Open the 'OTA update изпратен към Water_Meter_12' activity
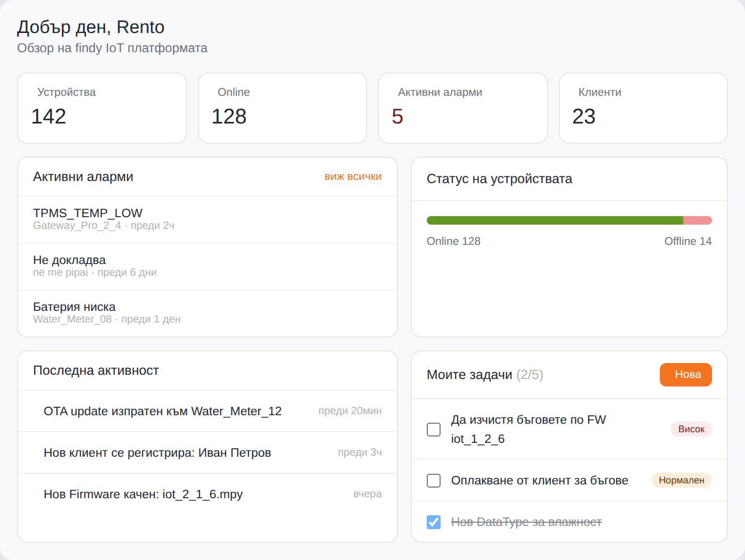Viewport: 745px width, 560px height. (x=208, y=411)
